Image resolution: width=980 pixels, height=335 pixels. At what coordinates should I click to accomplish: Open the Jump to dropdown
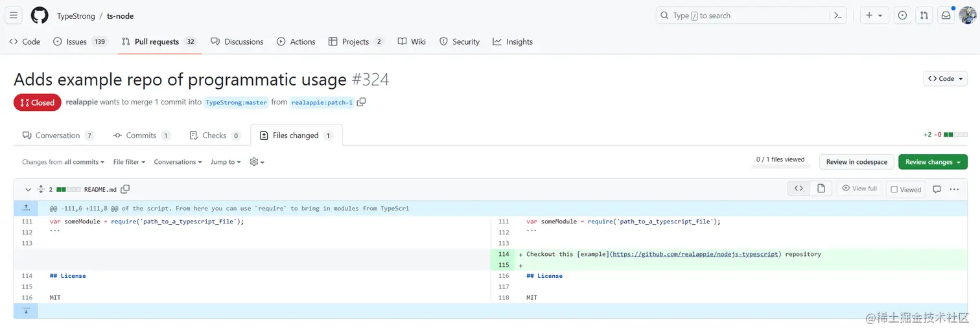226,162
